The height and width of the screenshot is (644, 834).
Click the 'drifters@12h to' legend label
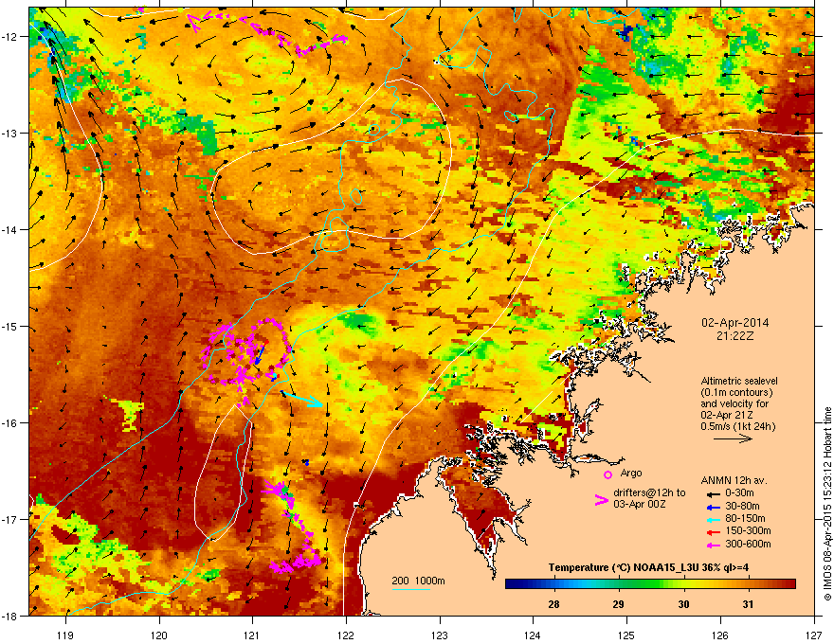(649, 493)
